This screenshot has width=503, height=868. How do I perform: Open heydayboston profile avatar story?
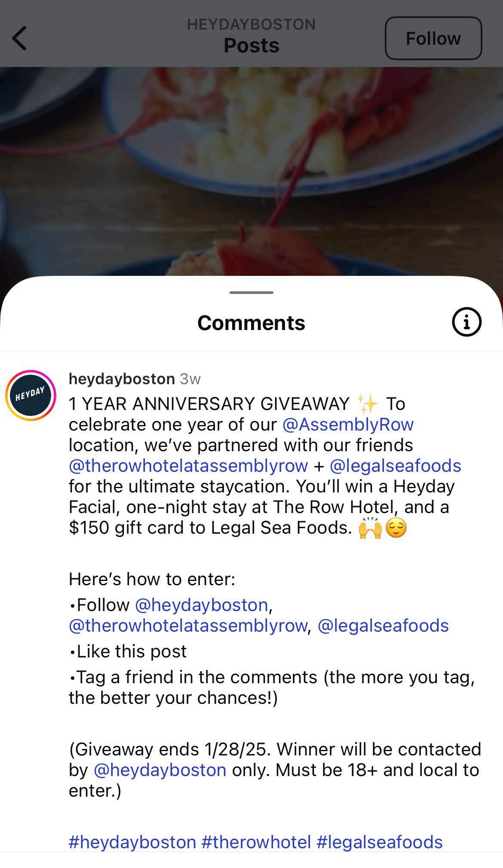pyautogui.click(x=31, y=395)
